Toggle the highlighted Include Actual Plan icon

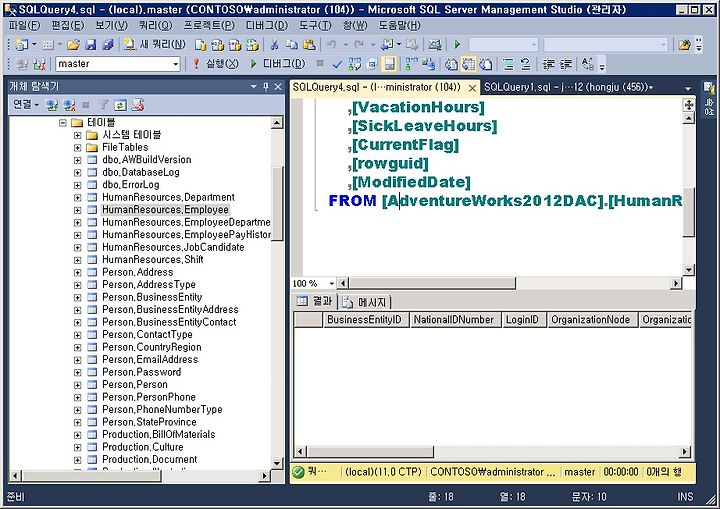pyautogui.click(x=389, y=64)
